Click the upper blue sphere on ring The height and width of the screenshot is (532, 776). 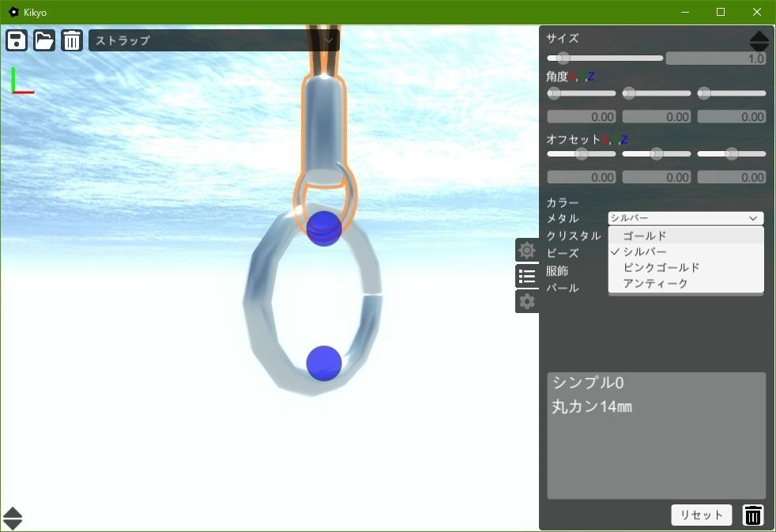tap(324, 228)
